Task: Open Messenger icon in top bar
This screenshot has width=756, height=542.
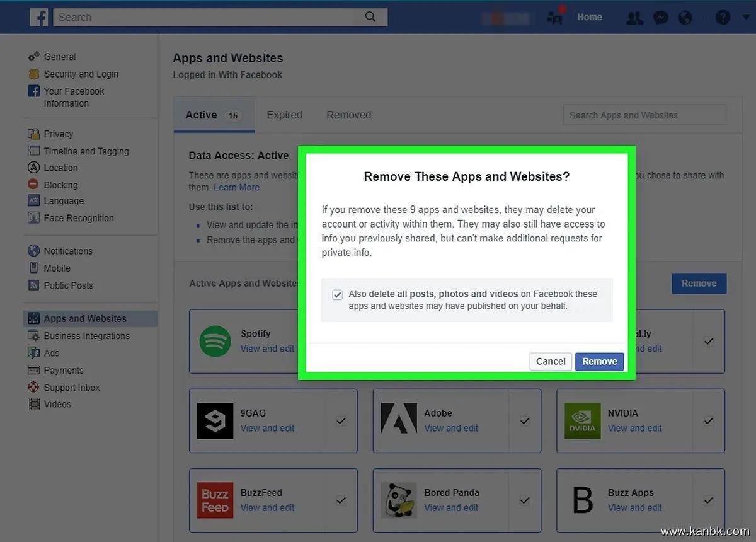Action: [660, 18]
